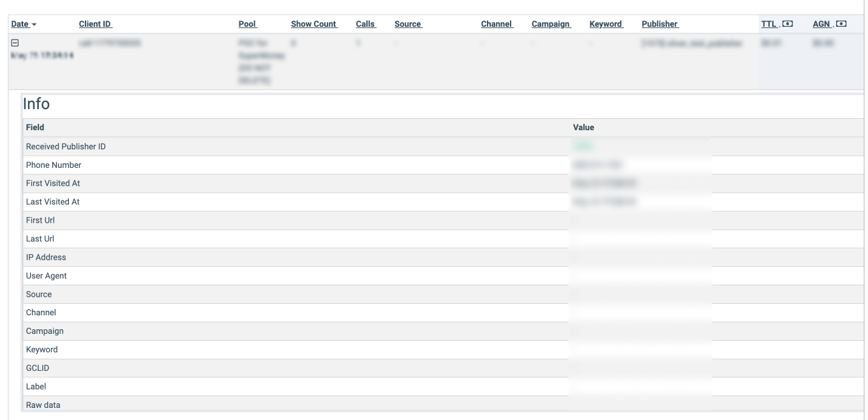
Task: Sort by the Campaign column header
Action: click(x=551, y=24)
